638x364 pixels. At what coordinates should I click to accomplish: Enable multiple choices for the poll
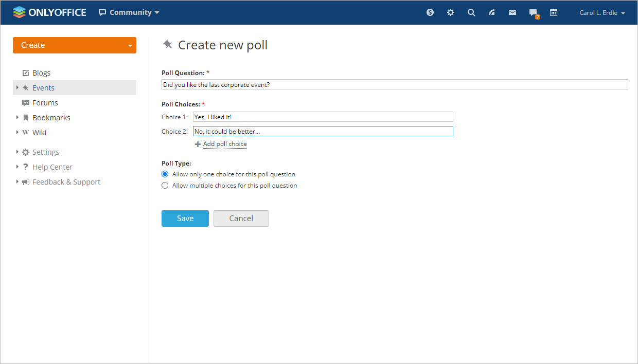point(165,185)
